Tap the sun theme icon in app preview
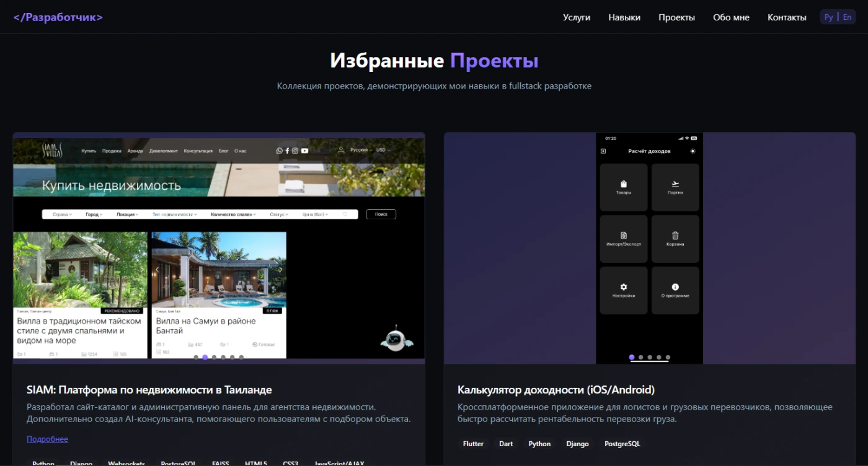 693,151
